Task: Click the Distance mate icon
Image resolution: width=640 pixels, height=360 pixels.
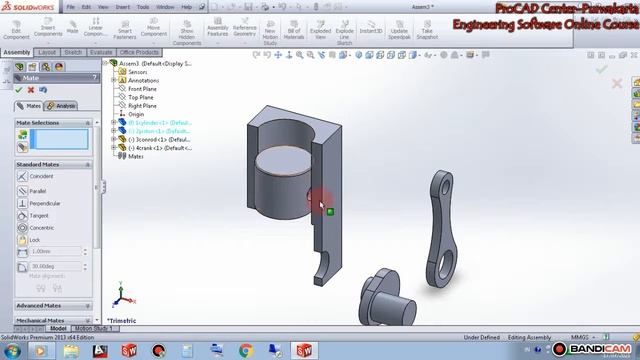Action: [22, 252]
